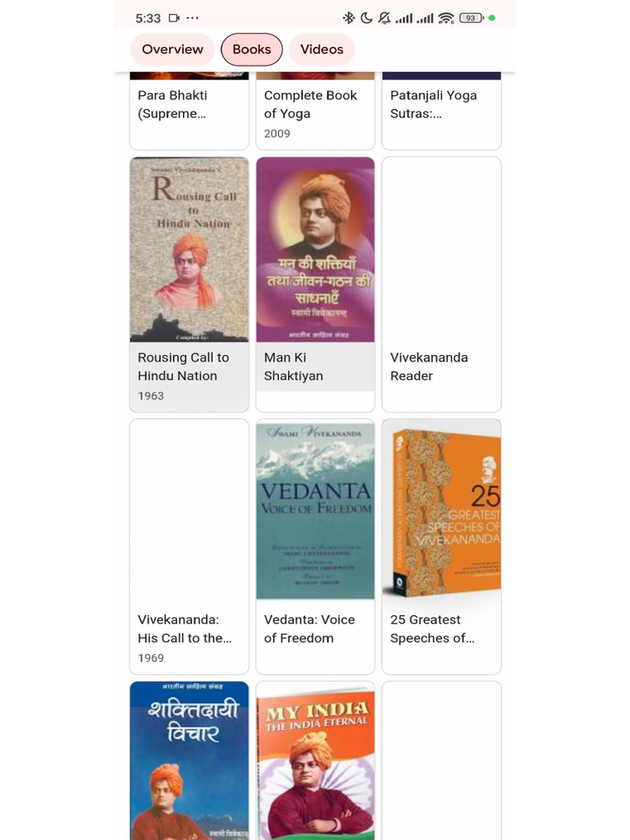Tap the battery 93 indicator
This screenshot has height=840, width=630.
pos(472,18)
